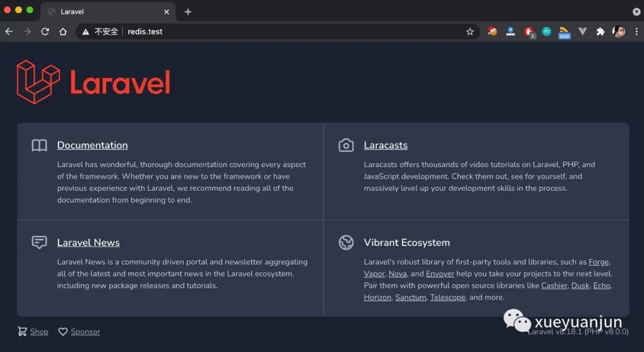
Task: Click the Laracasts camera icon
Action: point(346,145)
